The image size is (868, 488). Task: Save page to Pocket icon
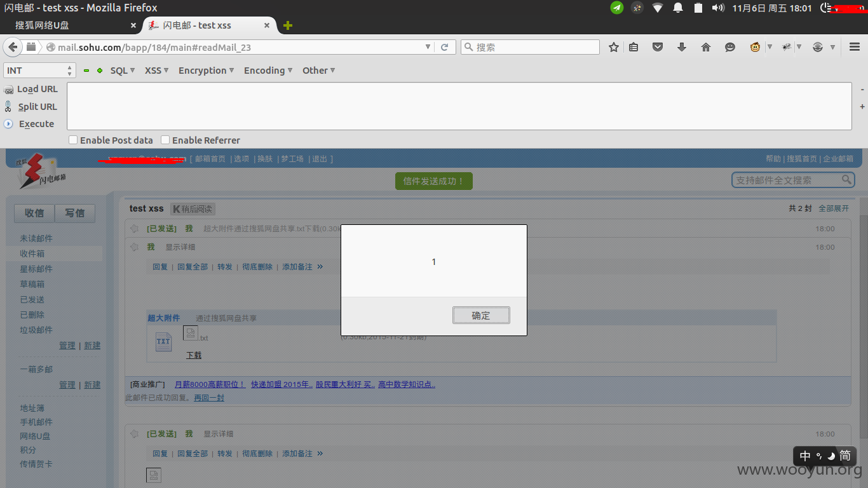(658, 47)
